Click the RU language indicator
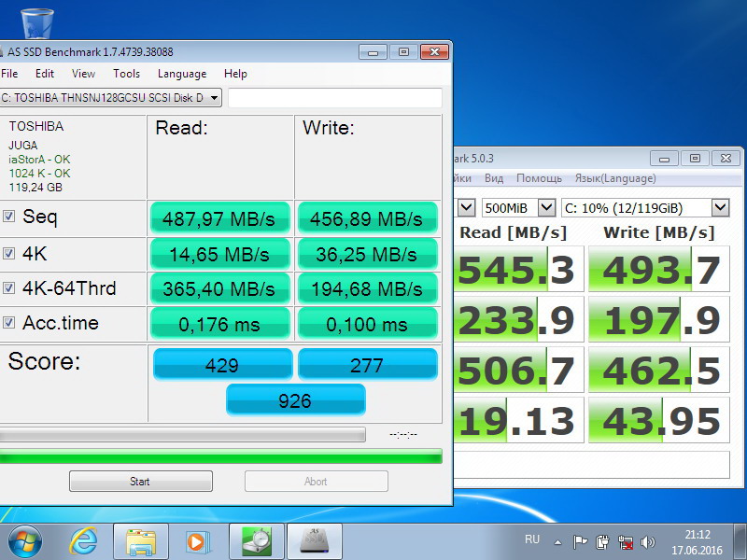The image size is (747, 560). [x=531, y=539]
